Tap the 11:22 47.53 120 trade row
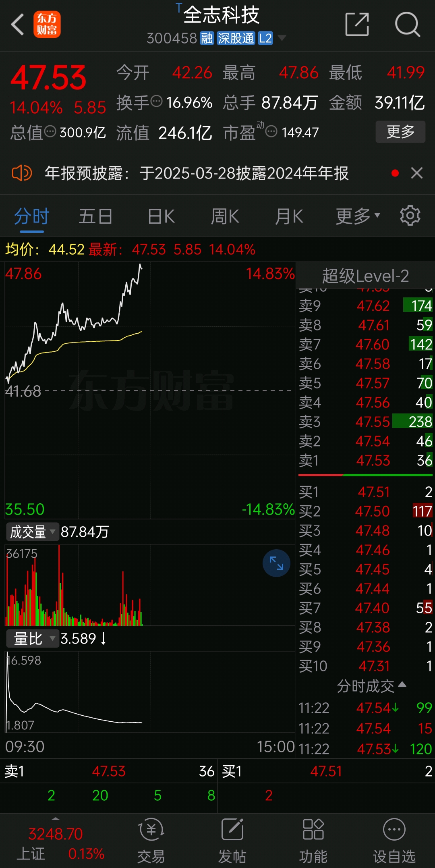 click(x=365, y=749)
